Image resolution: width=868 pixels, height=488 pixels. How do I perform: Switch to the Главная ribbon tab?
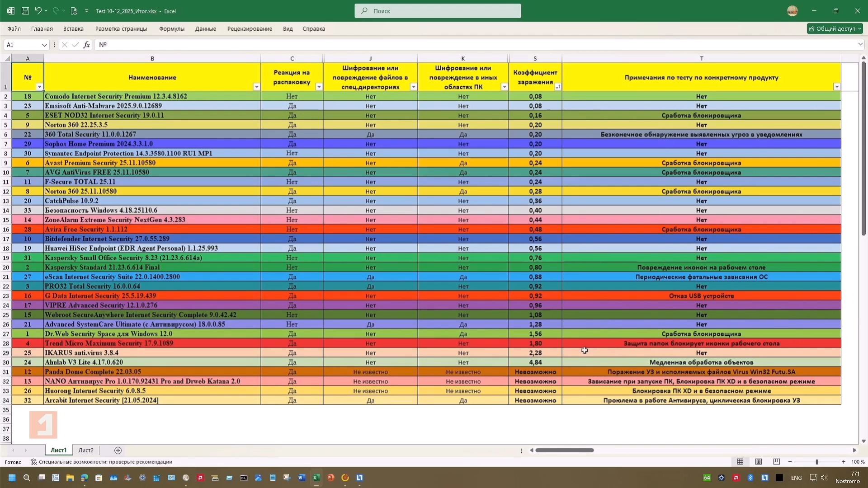click(42, 28)
